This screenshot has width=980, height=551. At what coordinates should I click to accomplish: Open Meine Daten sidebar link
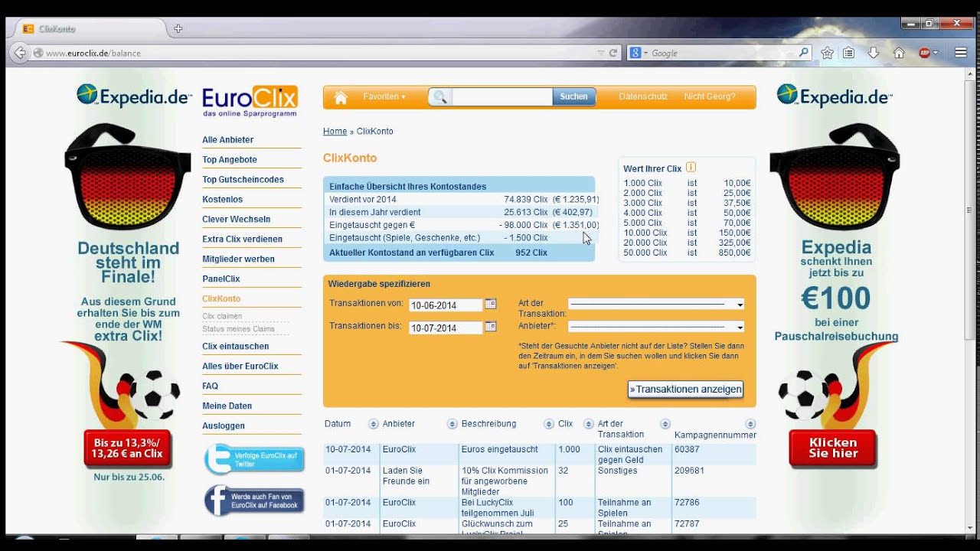click(227, 406)
